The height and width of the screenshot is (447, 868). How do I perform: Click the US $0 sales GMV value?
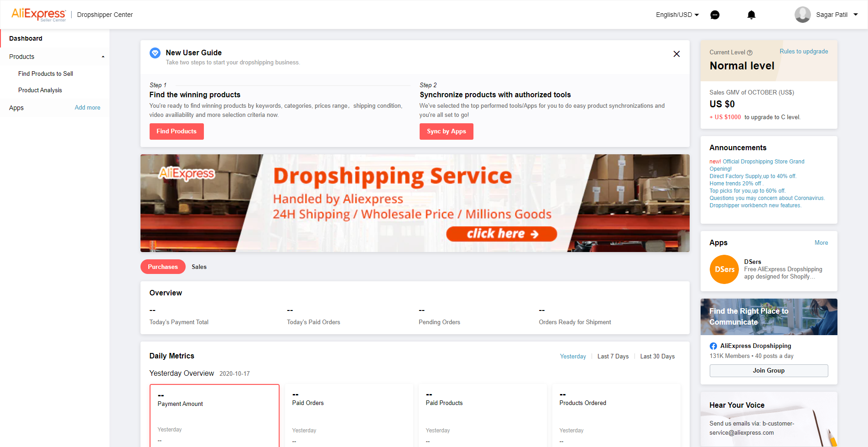(722, 104)
